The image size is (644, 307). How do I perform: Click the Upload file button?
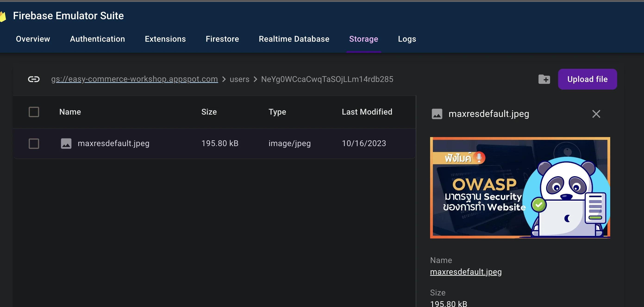[587, 79]
